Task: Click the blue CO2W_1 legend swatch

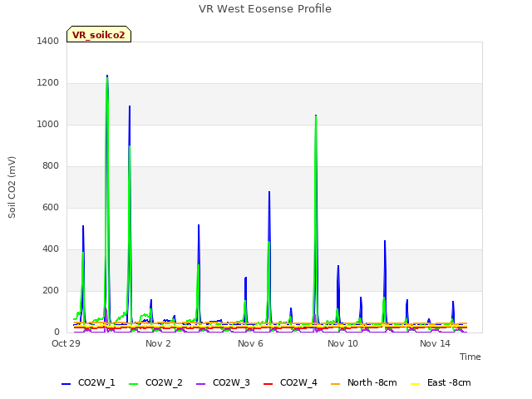Action: (66, 384)
